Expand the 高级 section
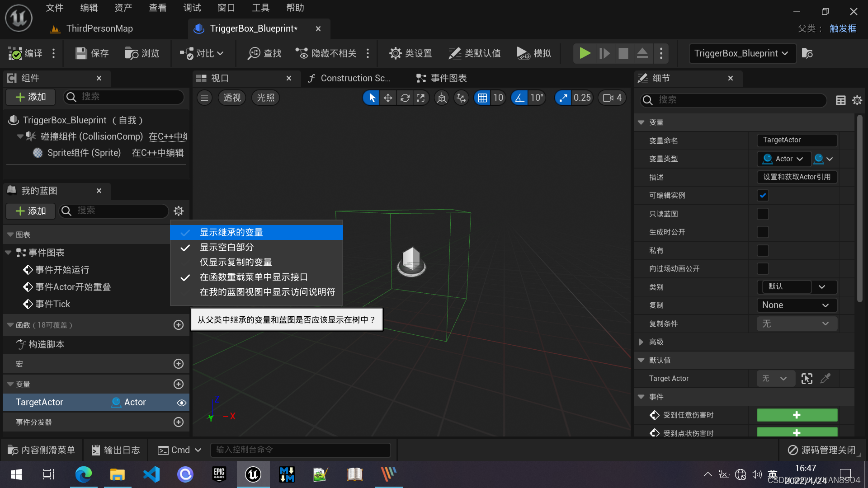 641,342
